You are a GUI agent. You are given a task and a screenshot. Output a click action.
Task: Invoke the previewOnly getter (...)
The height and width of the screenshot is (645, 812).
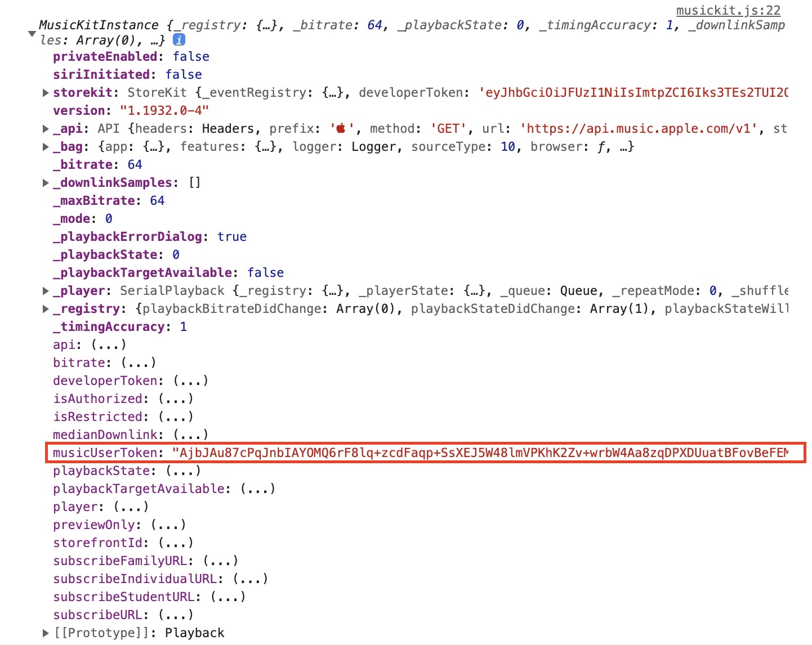tap(168, 525)
